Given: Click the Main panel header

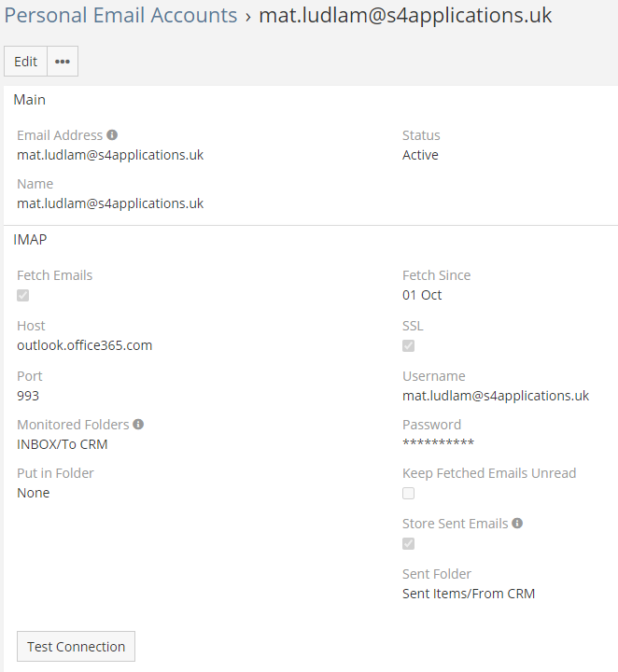Looking at the screenshot, I should point(30,100).
